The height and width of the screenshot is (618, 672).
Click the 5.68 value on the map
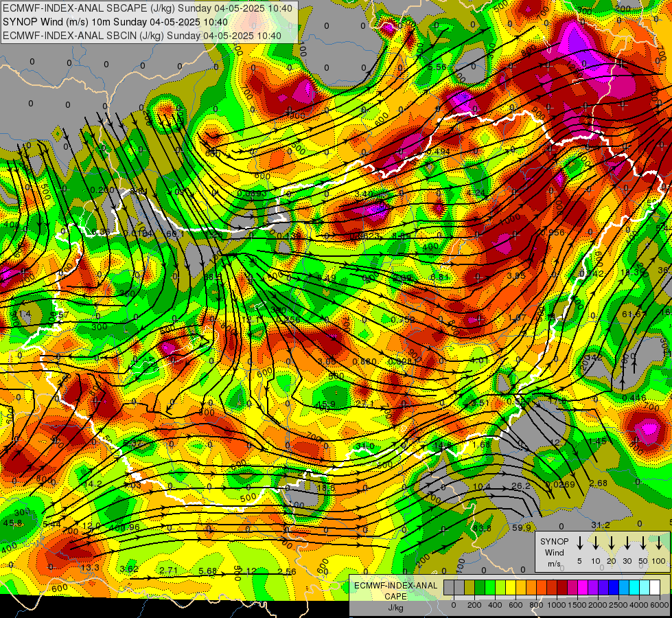coord(208,571)
